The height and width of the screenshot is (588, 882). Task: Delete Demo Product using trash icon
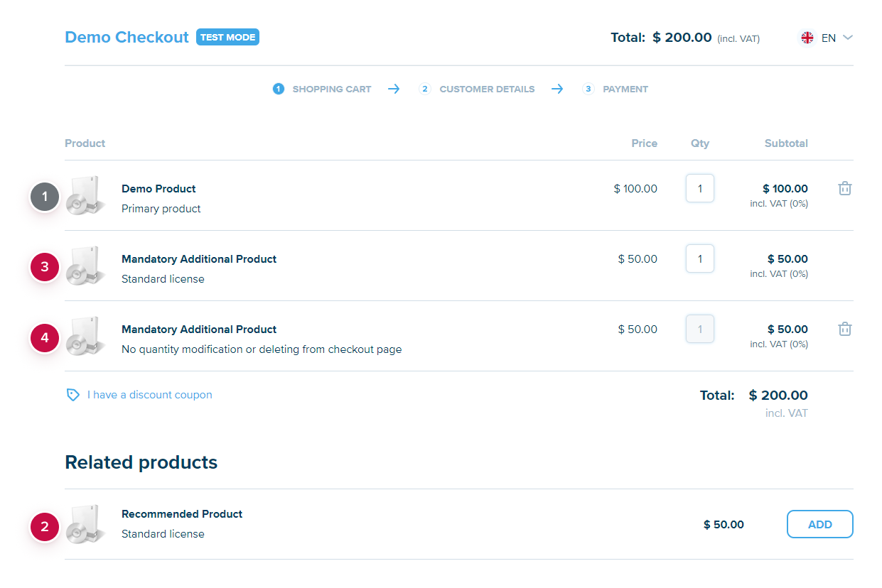tap(844, 189)
